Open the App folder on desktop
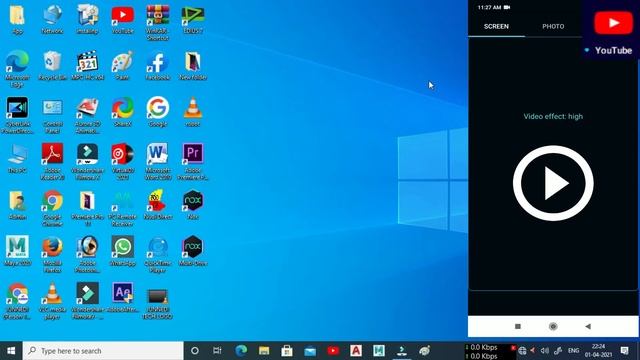Image resolution: width=640 pixels, height=360 pixels. 17,19
